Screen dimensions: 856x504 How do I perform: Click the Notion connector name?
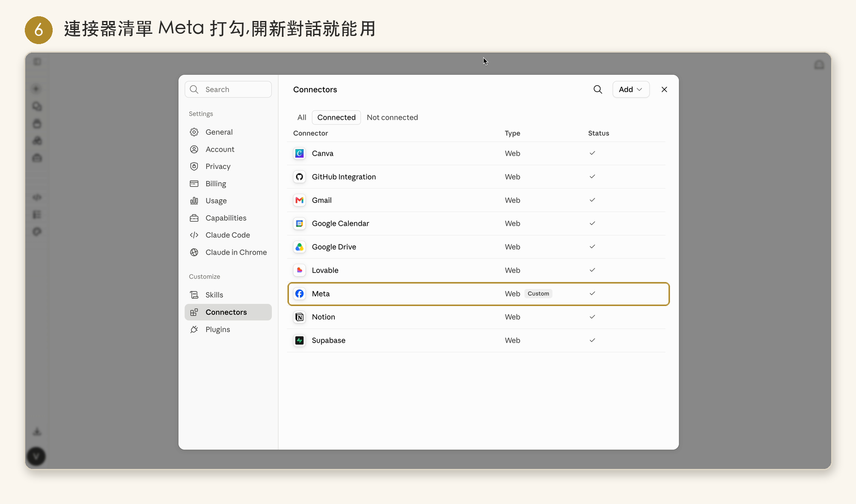pos(324,317)
